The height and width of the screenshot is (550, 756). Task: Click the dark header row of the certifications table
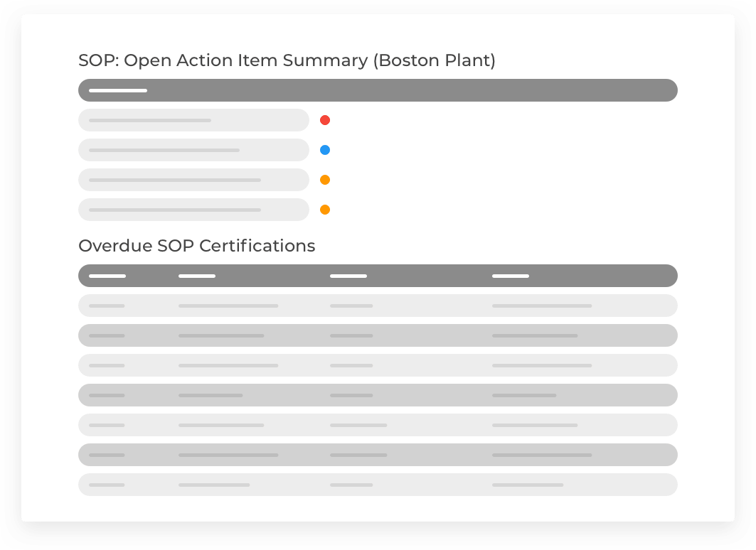click(378, 276)
